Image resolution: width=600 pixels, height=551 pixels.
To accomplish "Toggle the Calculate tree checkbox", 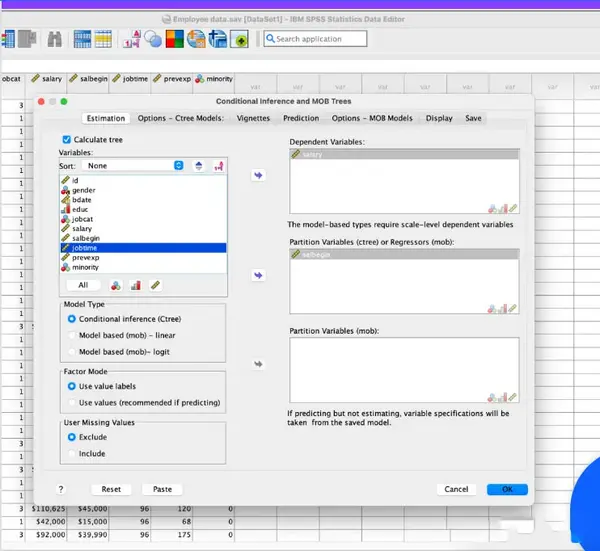I will (x=67, y=140).
